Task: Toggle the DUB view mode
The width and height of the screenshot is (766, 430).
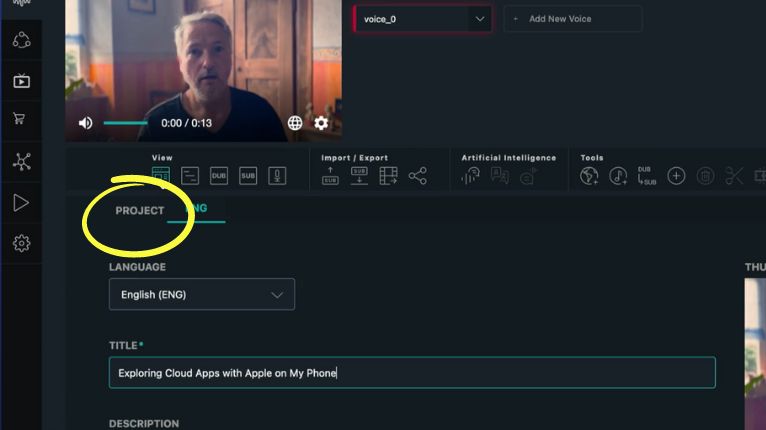Action: [218, 176]
